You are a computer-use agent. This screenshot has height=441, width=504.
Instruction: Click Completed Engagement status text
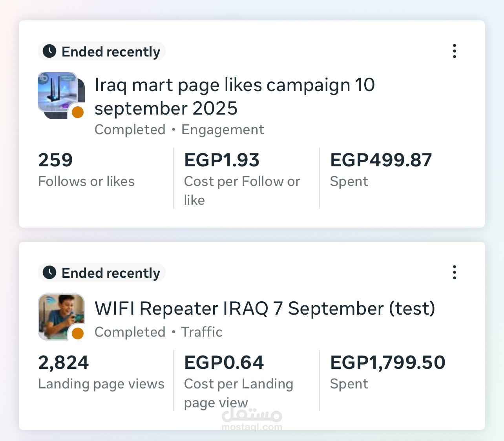click(179, 130)
